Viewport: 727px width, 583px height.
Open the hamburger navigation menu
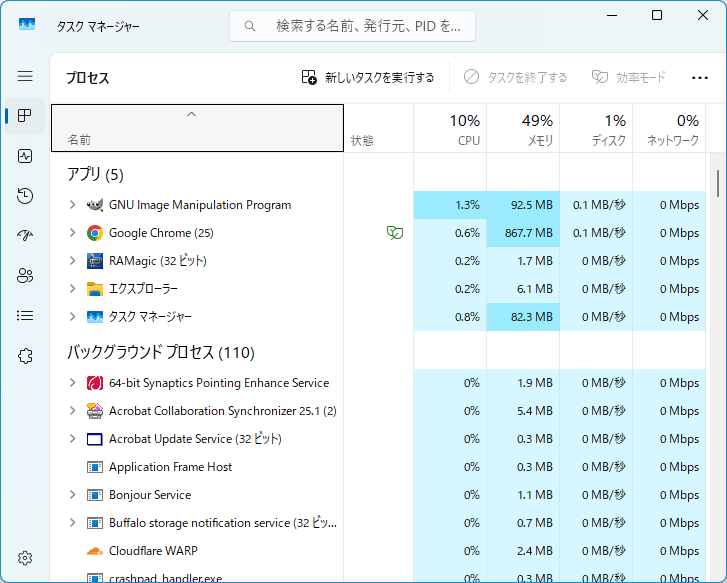pos(25,76)
